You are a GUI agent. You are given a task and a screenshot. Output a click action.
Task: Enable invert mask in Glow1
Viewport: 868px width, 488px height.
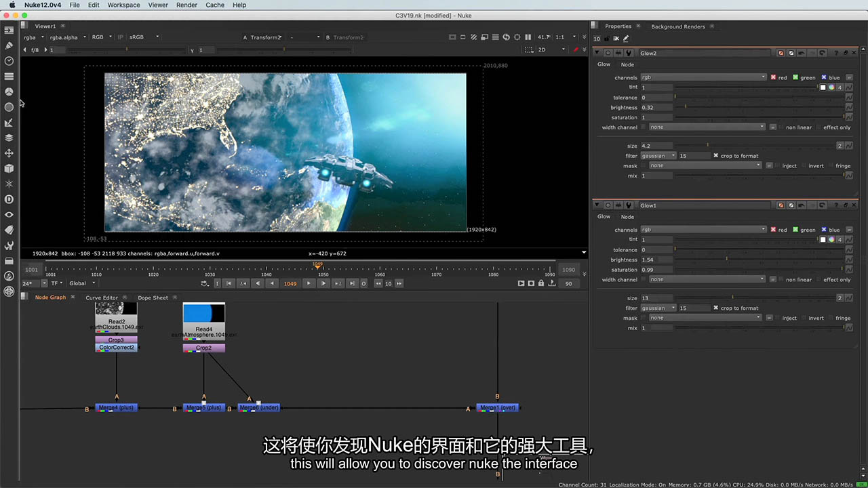point(804,318)
